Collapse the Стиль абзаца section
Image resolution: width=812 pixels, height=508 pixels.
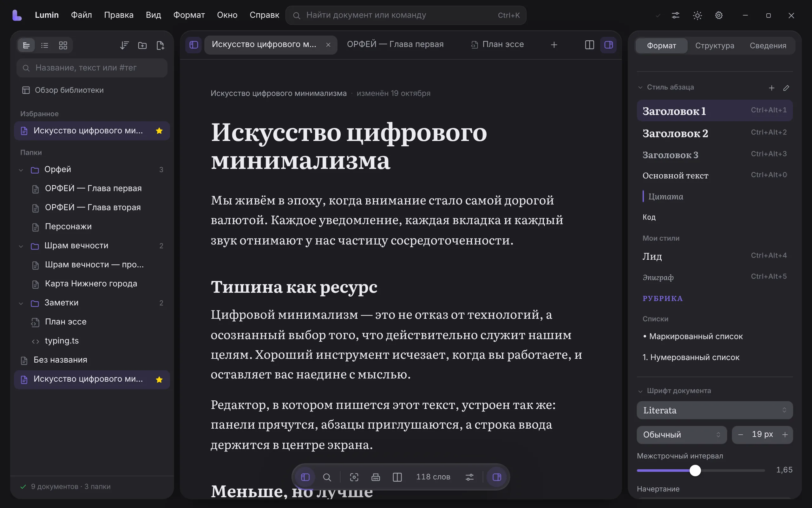pos(640,87)
